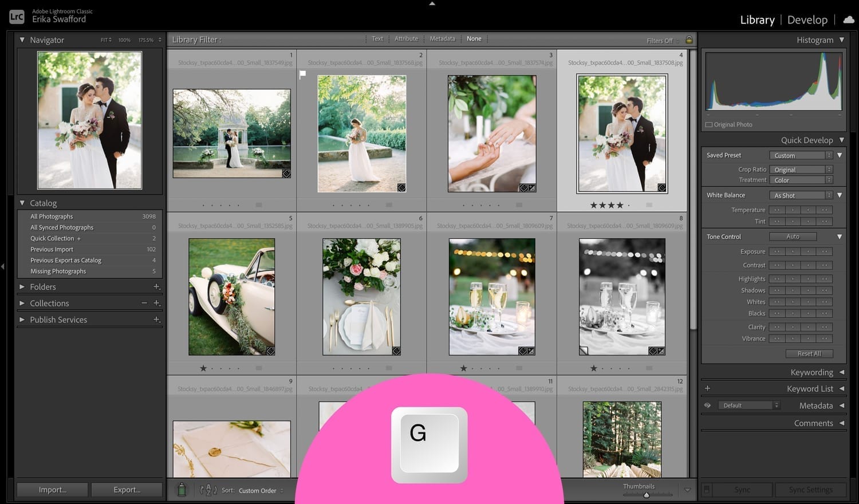Click the virtual copy corner icon on photo 8
Screen dimensions: 859x504
click(x=584, y=351)
